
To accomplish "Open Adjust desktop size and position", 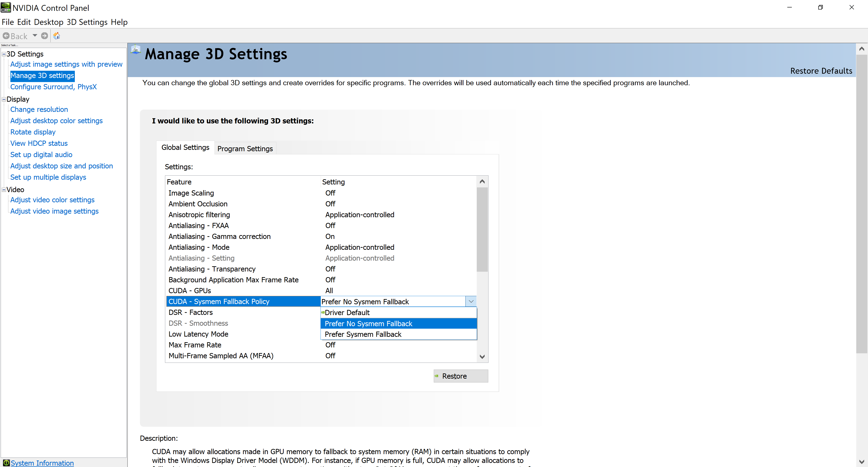I will click(x=61, y=166).
